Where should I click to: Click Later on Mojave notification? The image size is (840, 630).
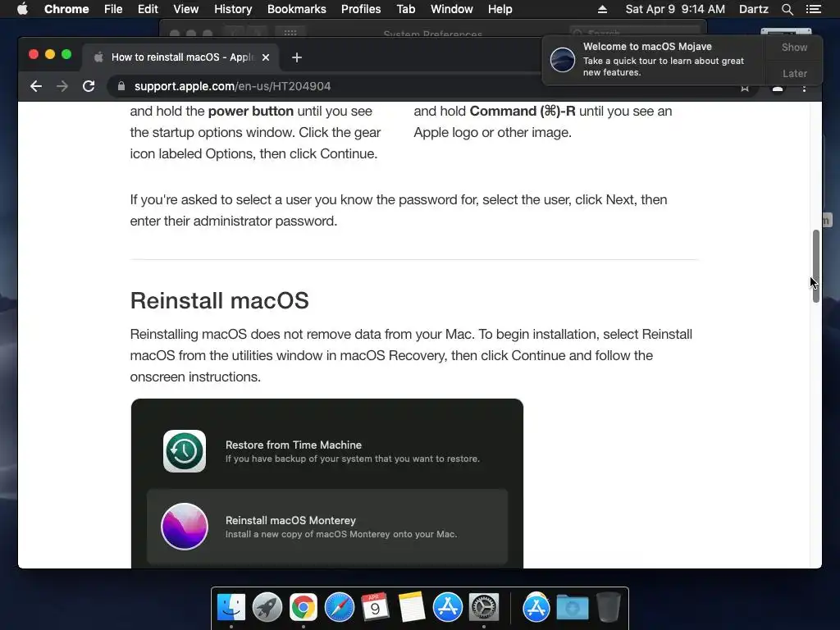tap(794, 73)
